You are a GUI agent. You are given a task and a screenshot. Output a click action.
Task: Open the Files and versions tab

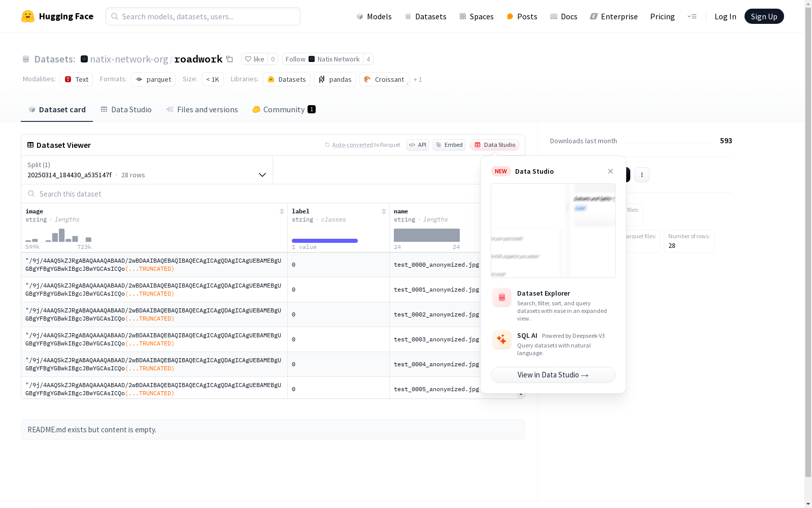pos(202,110)
